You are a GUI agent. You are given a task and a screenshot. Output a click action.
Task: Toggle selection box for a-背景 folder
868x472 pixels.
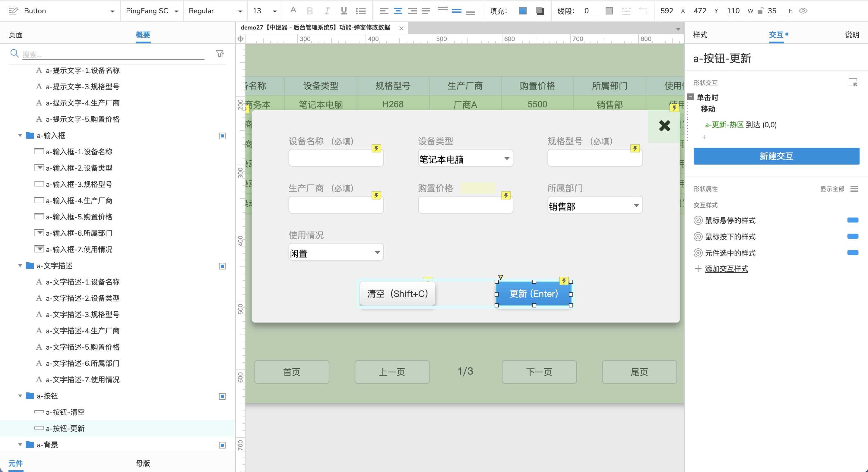[222, 445]
